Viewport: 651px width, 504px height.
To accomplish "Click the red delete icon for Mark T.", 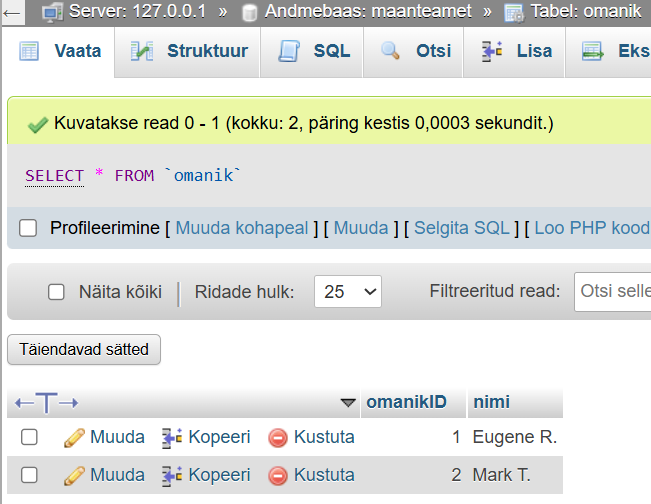I will pyautogui.click(x=278, y=474).
